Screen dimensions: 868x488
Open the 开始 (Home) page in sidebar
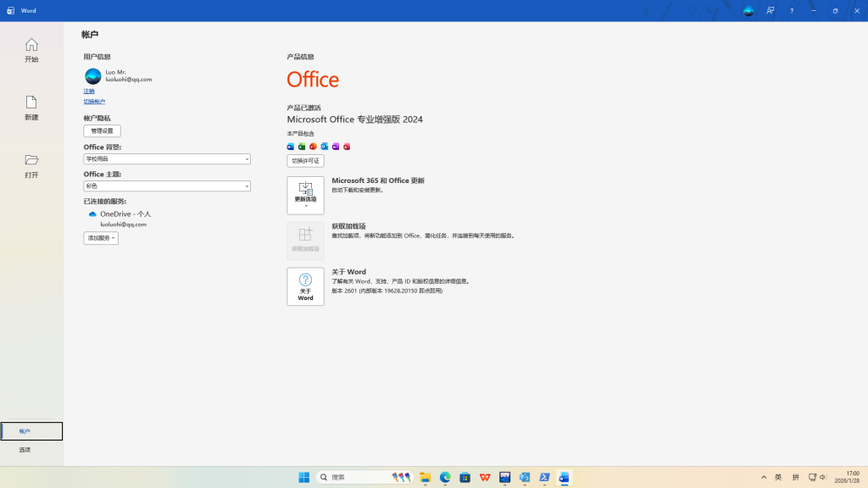click(31, 50)
